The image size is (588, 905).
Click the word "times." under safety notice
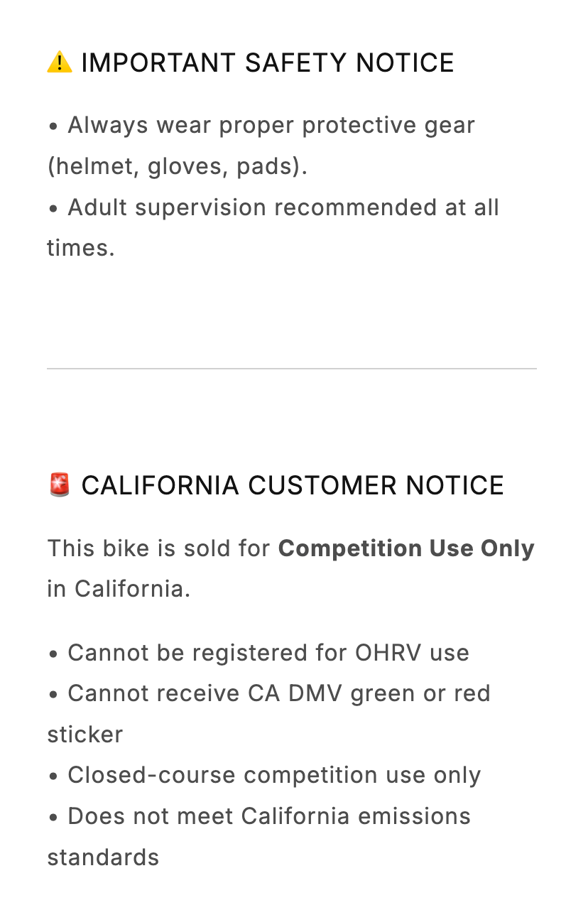80,248
